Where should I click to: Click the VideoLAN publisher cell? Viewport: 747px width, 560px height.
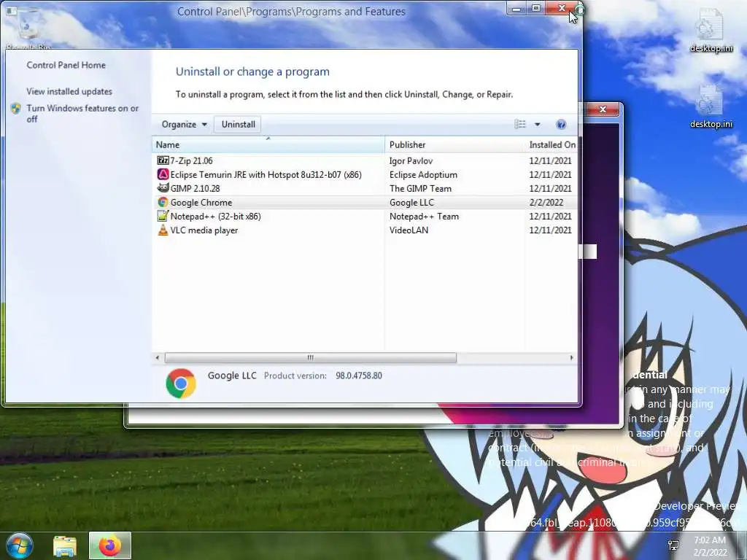(409, 230)
